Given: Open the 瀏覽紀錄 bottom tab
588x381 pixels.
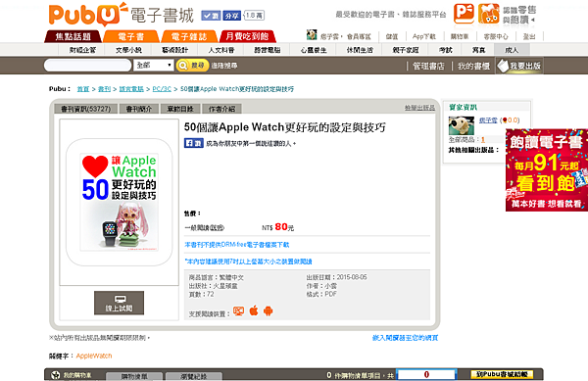Looking at the screenshot, I should tap(194, 376).
